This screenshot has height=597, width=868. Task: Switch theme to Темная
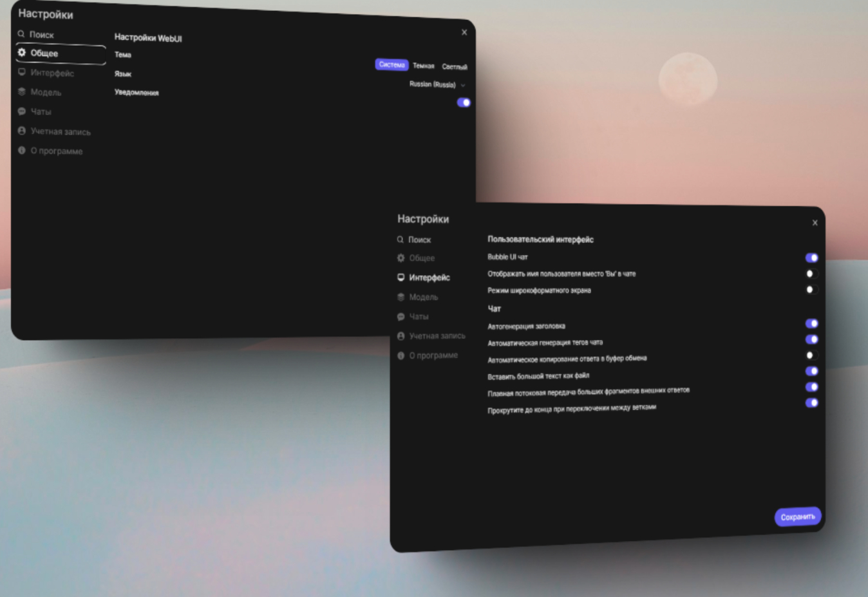pos(424,66)
